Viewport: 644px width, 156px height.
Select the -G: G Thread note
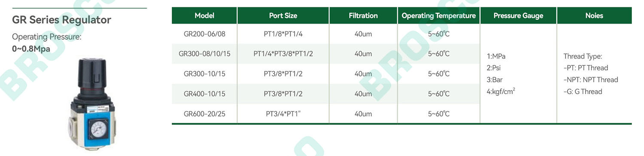click(x=583, y=92)
